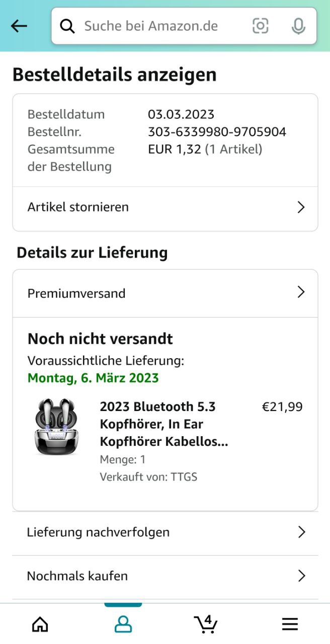
Task: Tap the search magnifier icon
Action: [67, 26]
